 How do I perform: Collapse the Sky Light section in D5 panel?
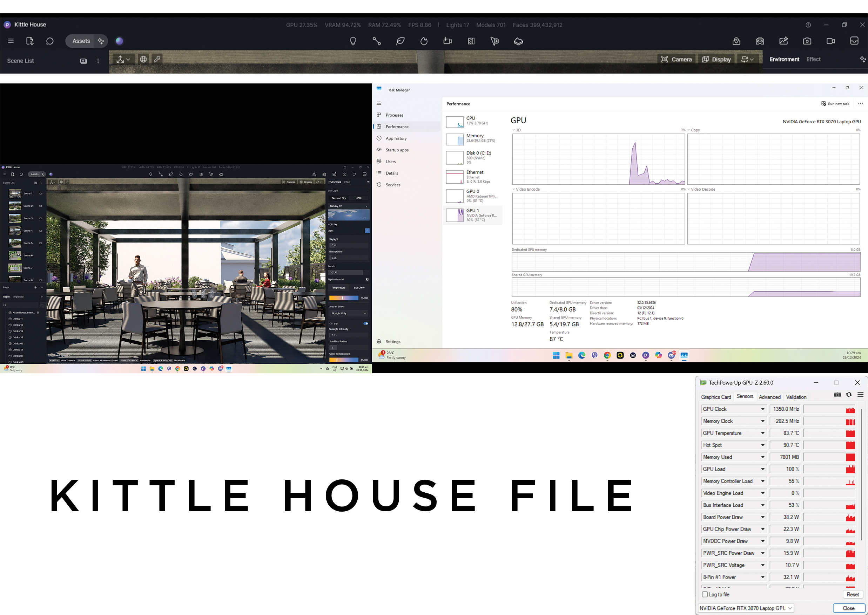tap(368, 191)
